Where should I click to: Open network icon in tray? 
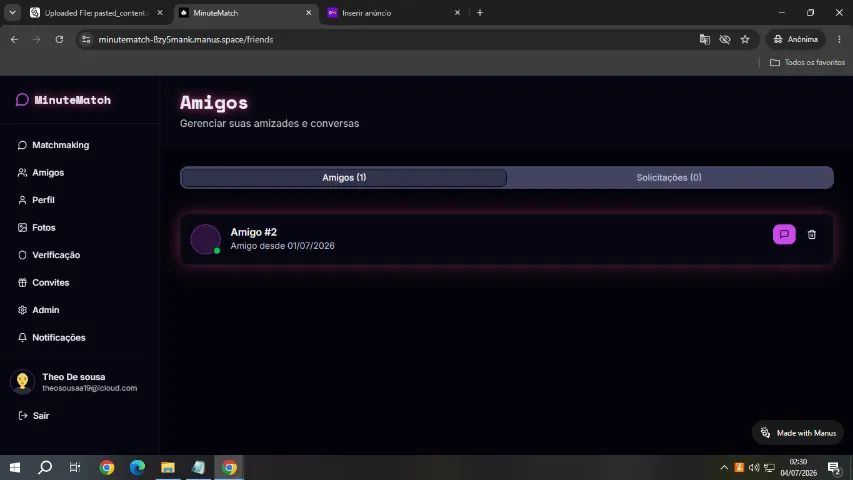769,467
